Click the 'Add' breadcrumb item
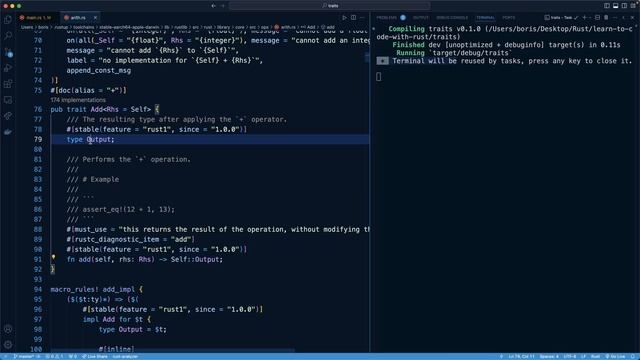Image resolution: width=640 pixels, height=360 pixels. (308, 27)
